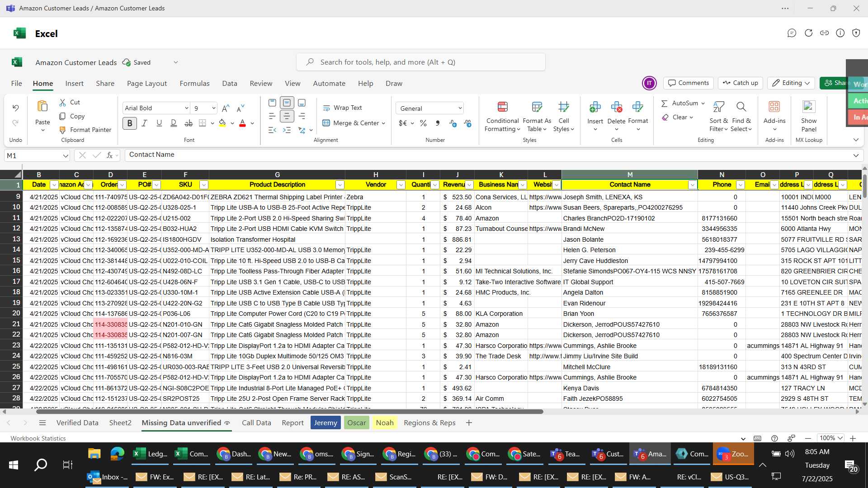
Task: Click the Conditional Formatting icon
Action: point(502,107)
